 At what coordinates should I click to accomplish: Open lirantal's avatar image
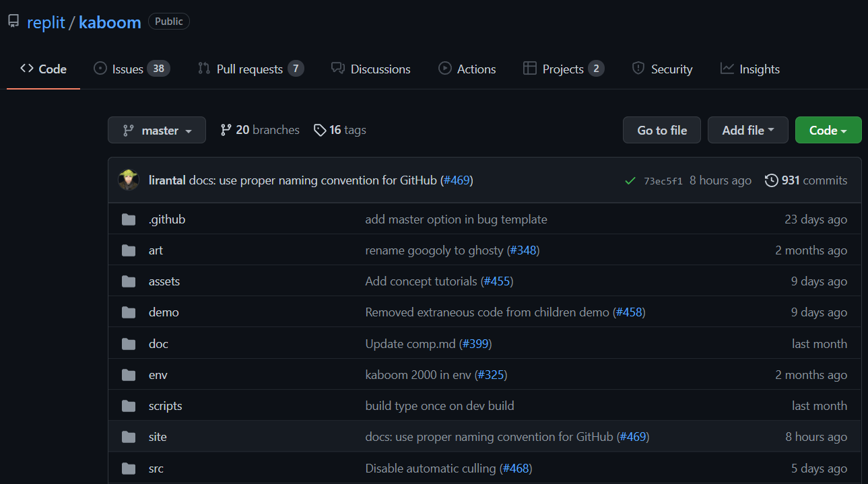(x=129, y=180)
